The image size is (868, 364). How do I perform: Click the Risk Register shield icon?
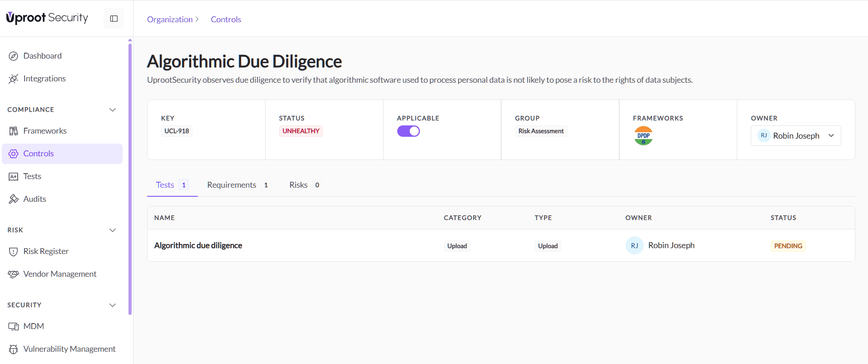click(14, 251)
